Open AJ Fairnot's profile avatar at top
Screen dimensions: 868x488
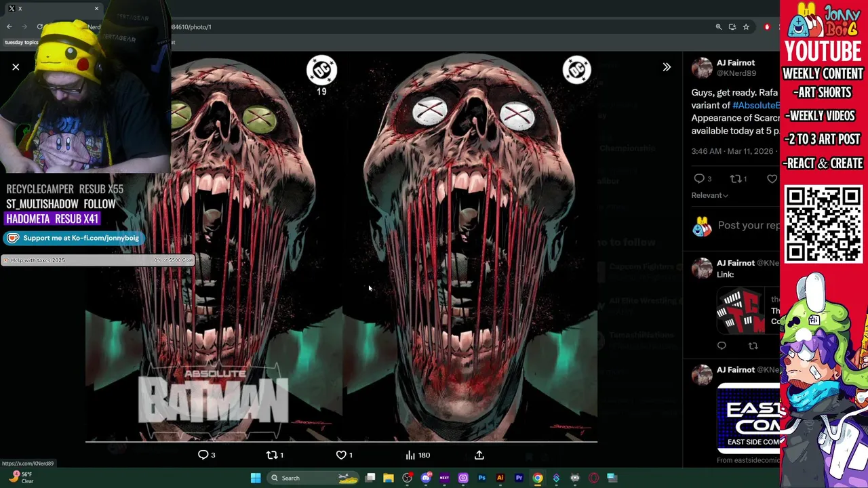[x=702, y=68]
